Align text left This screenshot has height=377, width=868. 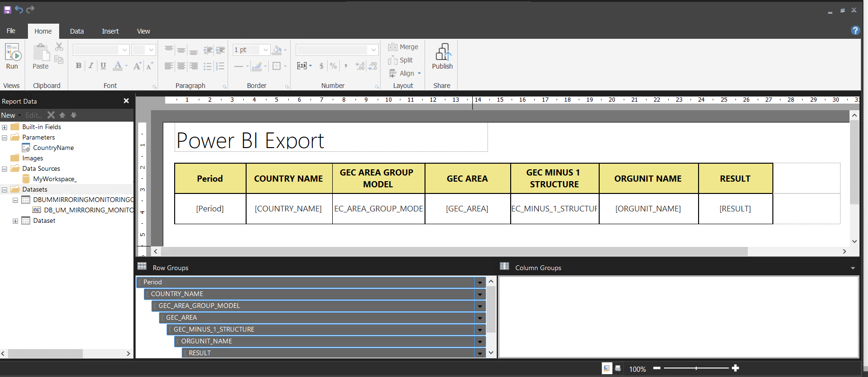point(168,66)
